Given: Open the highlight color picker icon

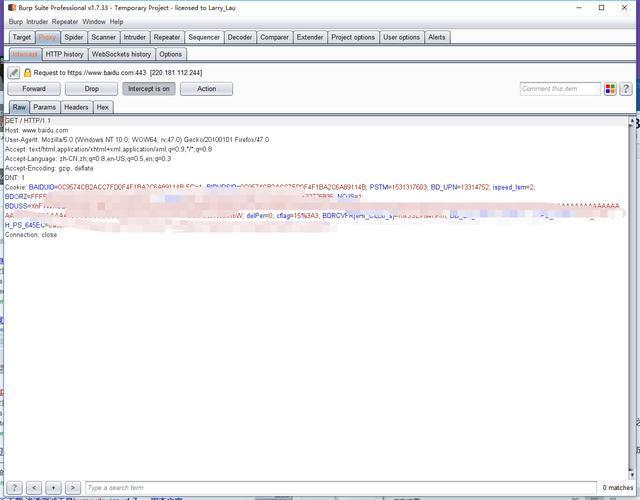Looking at the screenshot, I should pos(610,89).
